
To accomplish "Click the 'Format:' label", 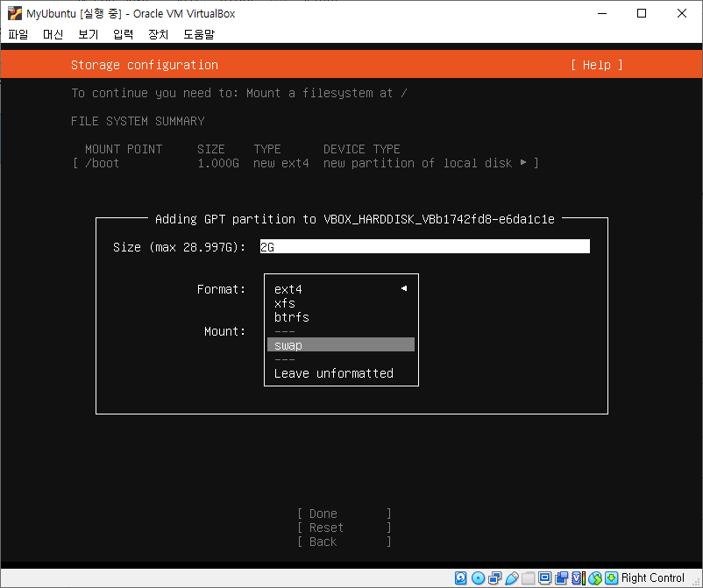I will coord(222,289).
